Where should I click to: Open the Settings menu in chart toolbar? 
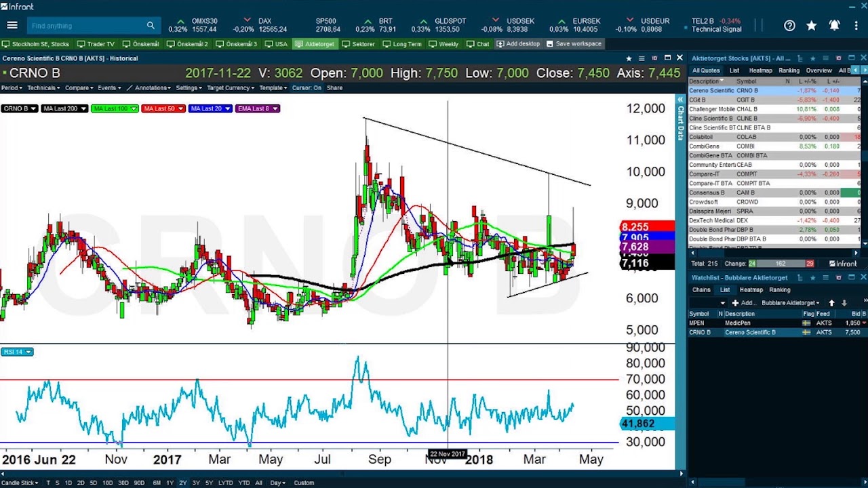tap(189, 87)
